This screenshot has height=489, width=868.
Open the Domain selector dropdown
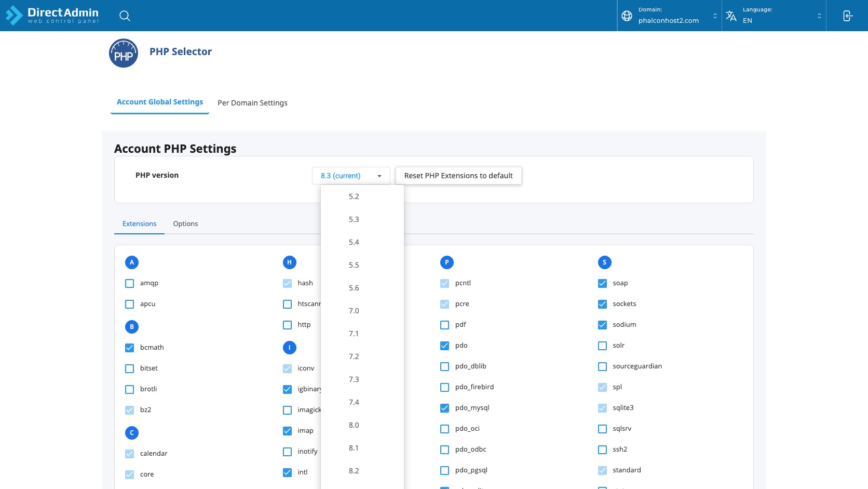[670, 16]
